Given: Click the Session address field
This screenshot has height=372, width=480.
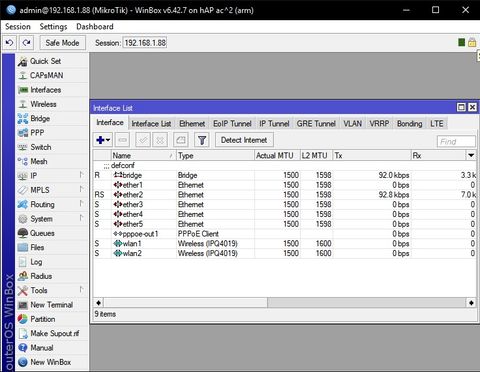Looking at the screenshot, I should pyautogui.click(x=145, y=43).
